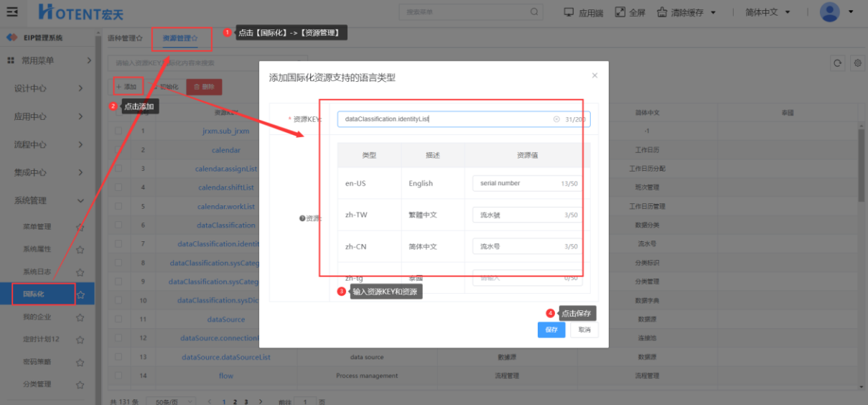Favorite 系统属性 with its star icon
The width and height of the screenshot is (868, 405).
[x=80, y=250]
